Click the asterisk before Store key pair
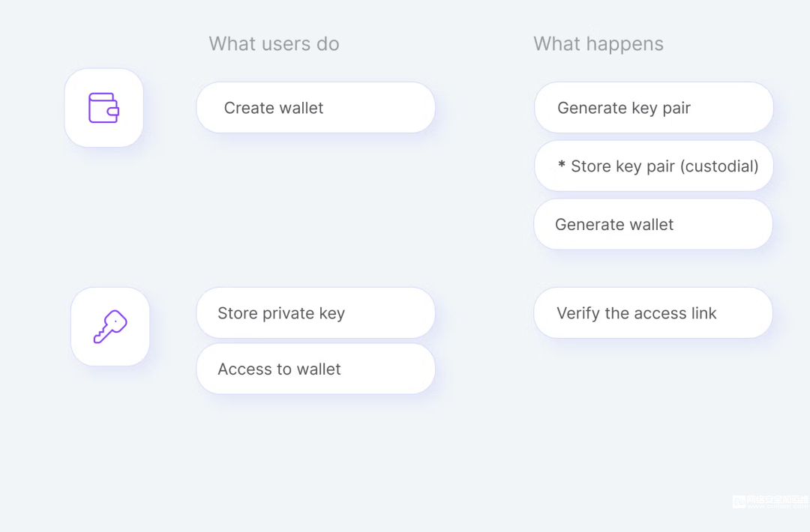The width and height of the screenshot is (810, 532). coord(562,165)
